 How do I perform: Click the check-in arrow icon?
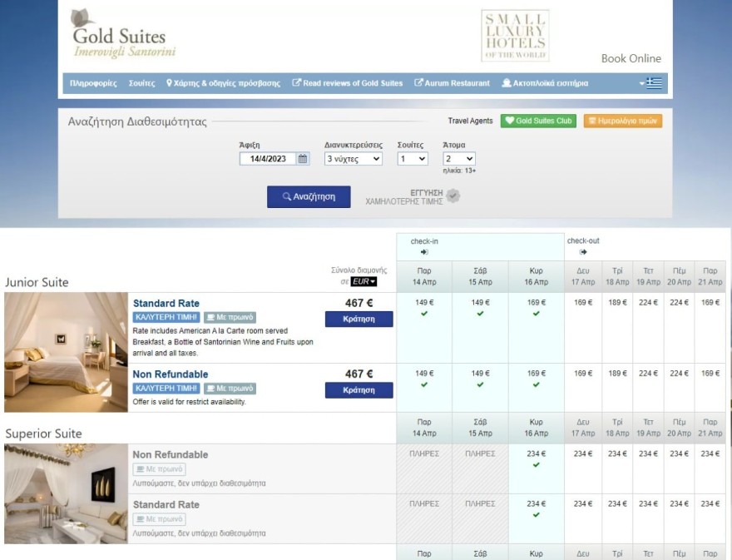424,252
